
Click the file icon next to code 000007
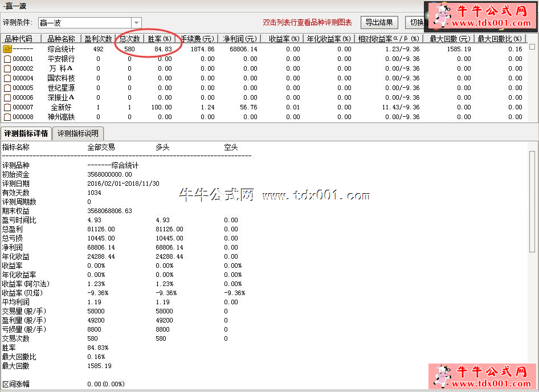click(x=7, y=107)
